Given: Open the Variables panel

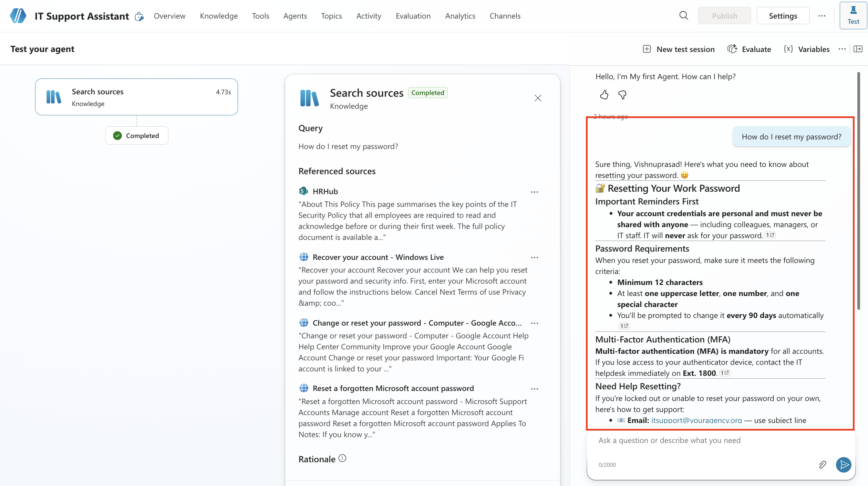Looking at the screenshot, I should click(x=806, y=49).
